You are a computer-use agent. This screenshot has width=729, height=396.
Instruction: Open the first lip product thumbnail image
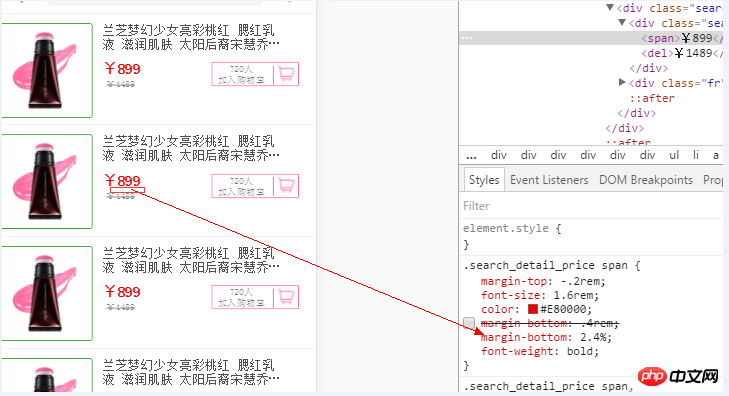[46, 70]
